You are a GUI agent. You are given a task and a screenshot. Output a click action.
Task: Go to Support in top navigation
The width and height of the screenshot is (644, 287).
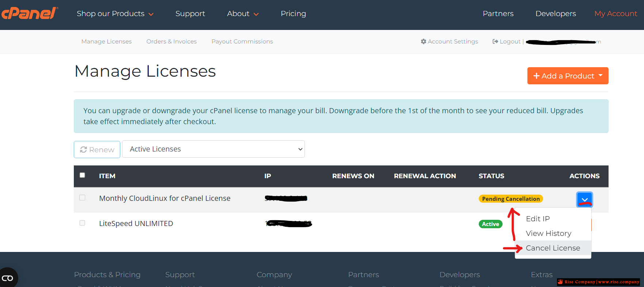click(x=190, y=14)
